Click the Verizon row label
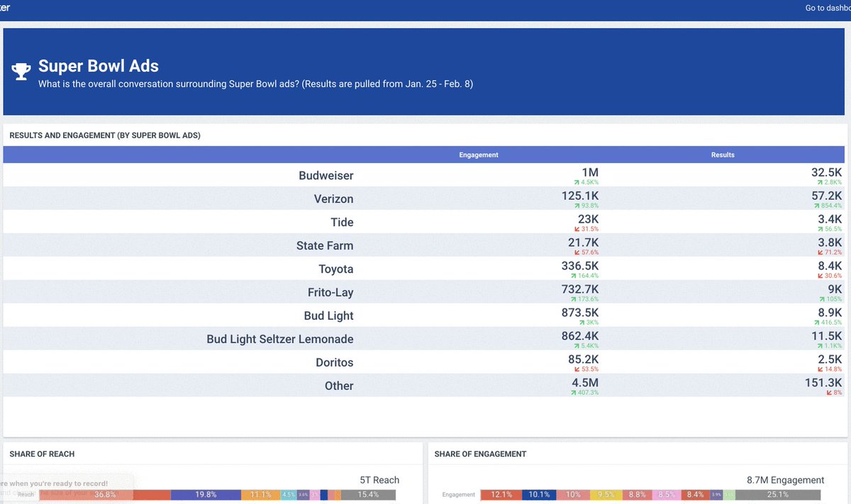The height and width of the screenshot is (504, 851). [334, 198]
